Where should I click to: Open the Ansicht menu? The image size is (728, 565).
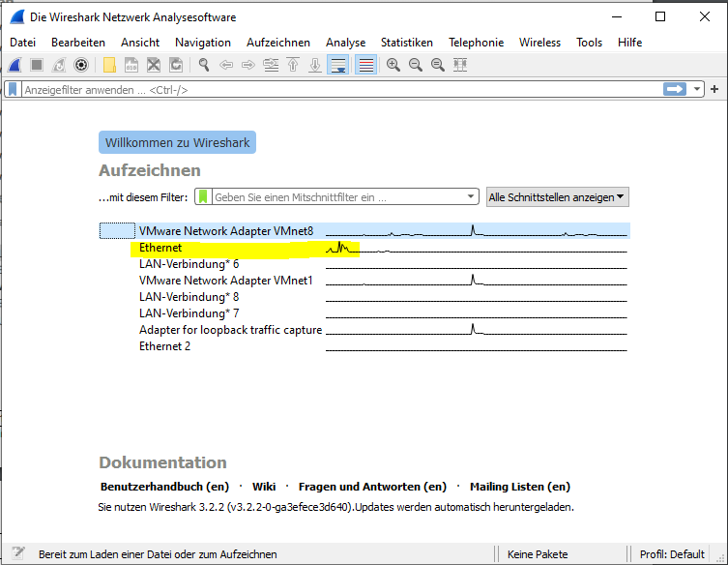click(140, 43)
